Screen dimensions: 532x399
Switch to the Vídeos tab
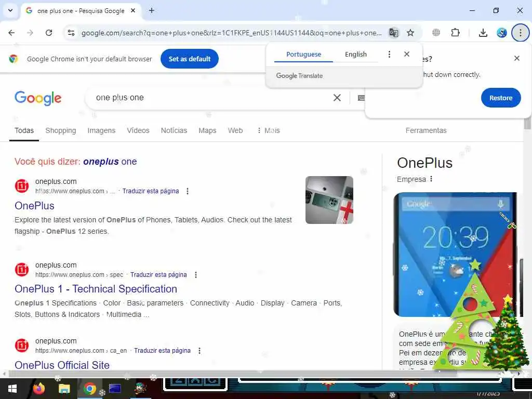[138, 130]
